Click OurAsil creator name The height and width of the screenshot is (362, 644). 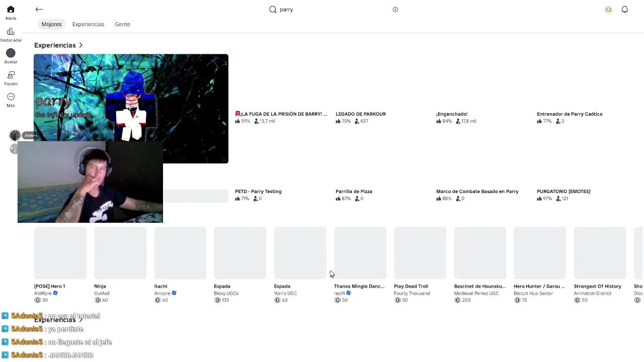[x=102, y=293]
